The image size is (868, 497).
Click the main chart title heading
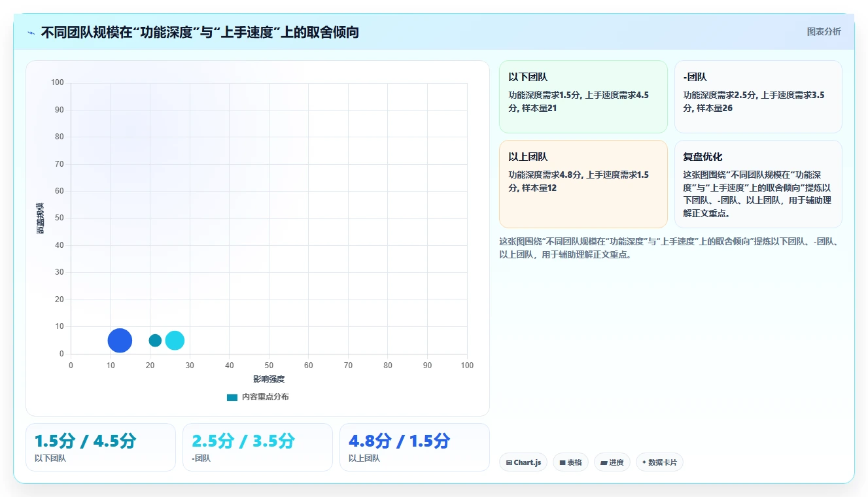[200, 32]
